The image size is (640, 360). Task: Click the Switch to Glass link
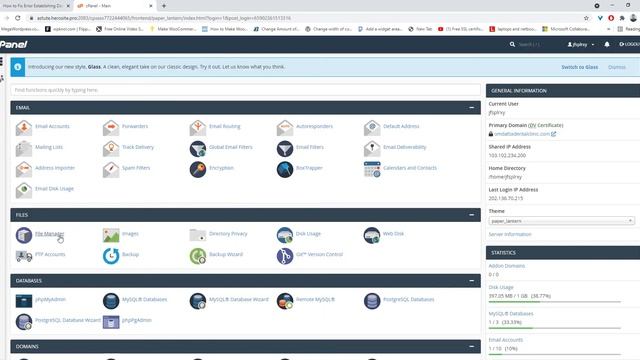(580, 67)
